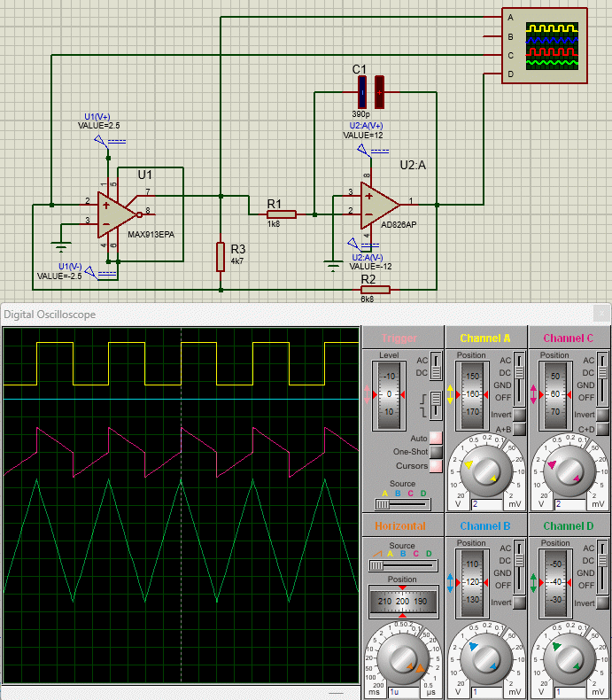
Task: Toggle the Trigger Auto button
Action: tap(435, 439)
